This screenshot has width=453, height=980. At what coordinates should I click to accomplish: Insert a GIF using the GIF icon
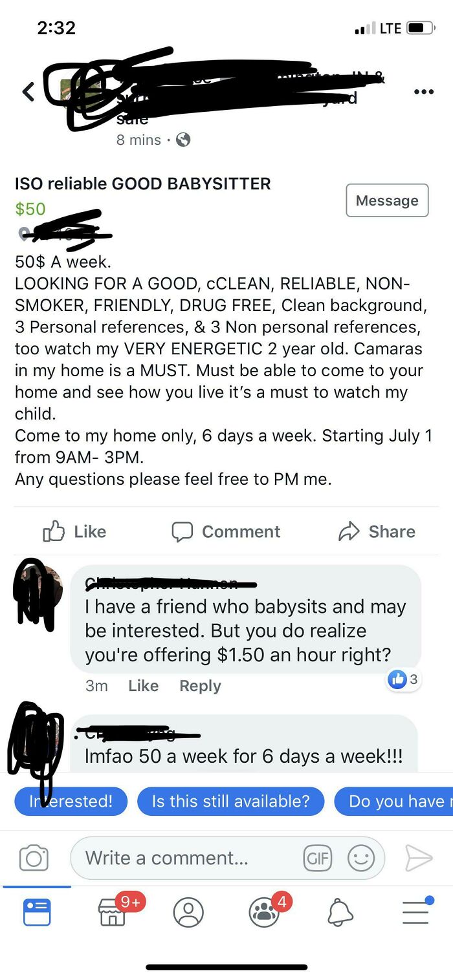[318, 858]
